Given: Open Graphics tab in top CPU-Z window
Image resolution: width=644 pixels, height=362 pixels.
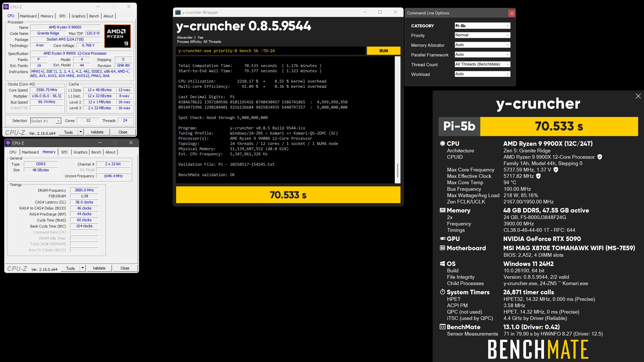Looking at the screenshot, I should (x=78, y=16).
